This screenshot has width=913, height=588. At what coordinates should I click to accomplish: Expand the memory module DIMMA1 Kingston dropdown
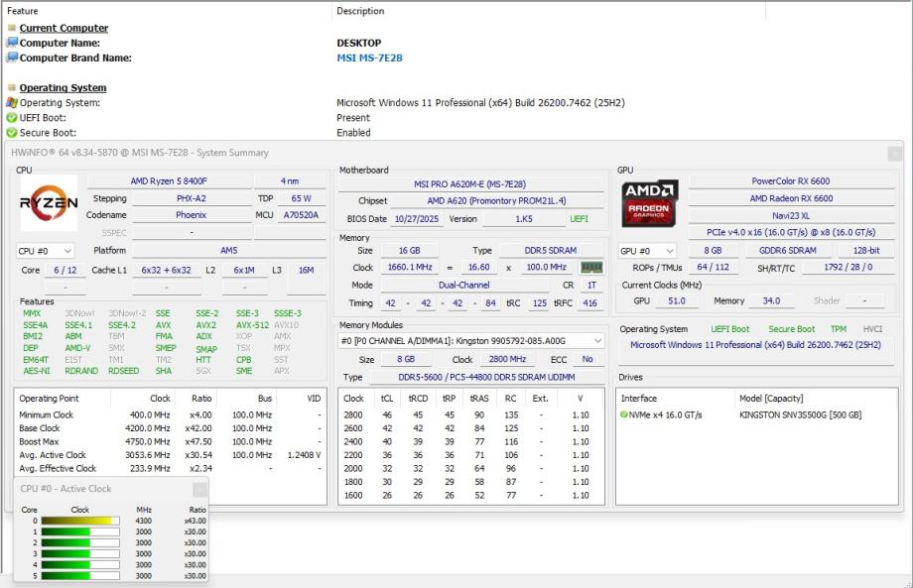tap(471, 341)
